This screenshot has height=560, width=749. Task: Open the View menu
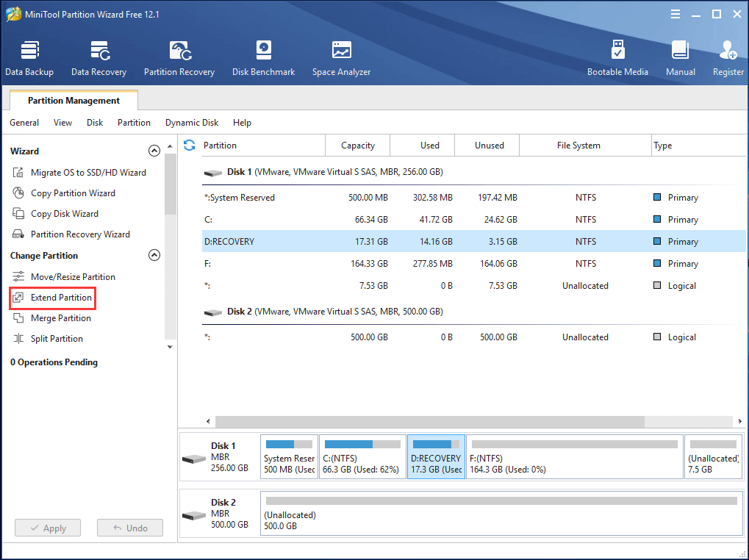tap(62, 123)
